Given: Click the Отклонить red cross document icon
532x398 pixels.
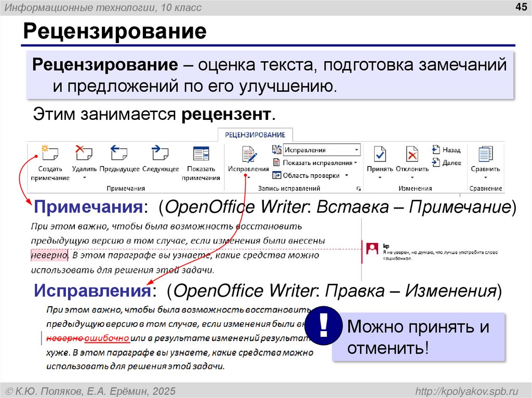Looking at the screenshot, I should coord(412,154).
